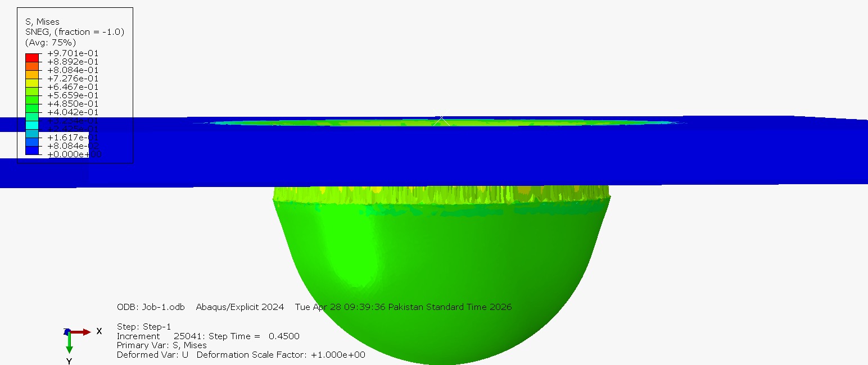Pick the yellow-orange legend swatch
Image resolution: width=868 pixels, height=365 pixels.
coord(32,74)
